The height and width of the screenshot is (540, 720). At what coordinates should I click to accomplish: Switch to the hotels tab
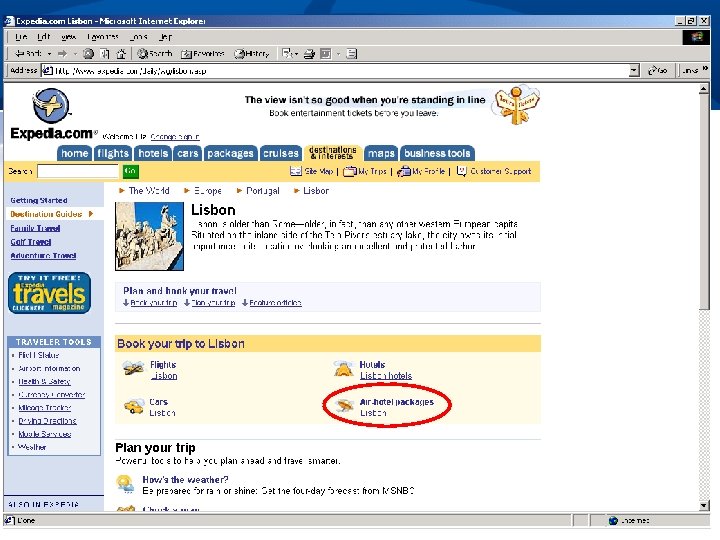[153, 153]
